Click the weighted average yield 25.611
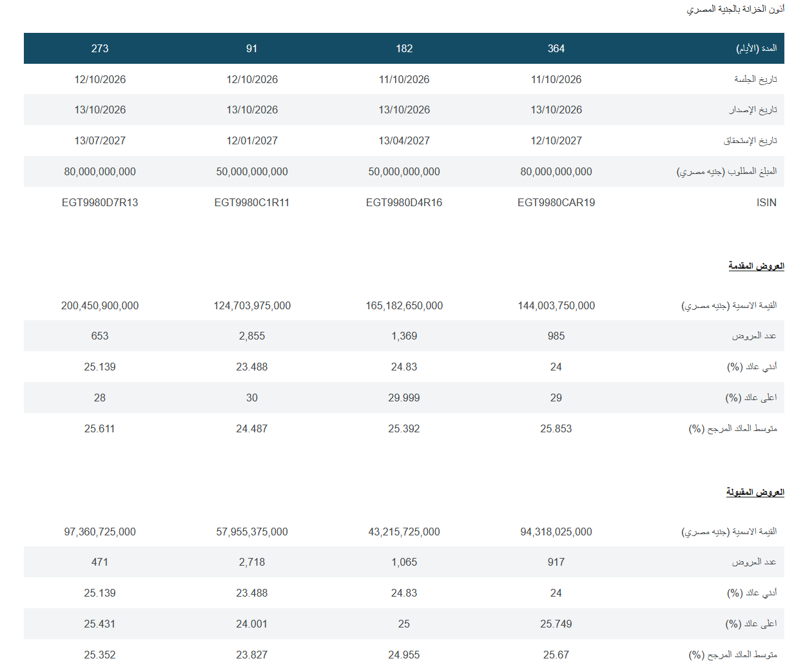 tap(100, 428)
